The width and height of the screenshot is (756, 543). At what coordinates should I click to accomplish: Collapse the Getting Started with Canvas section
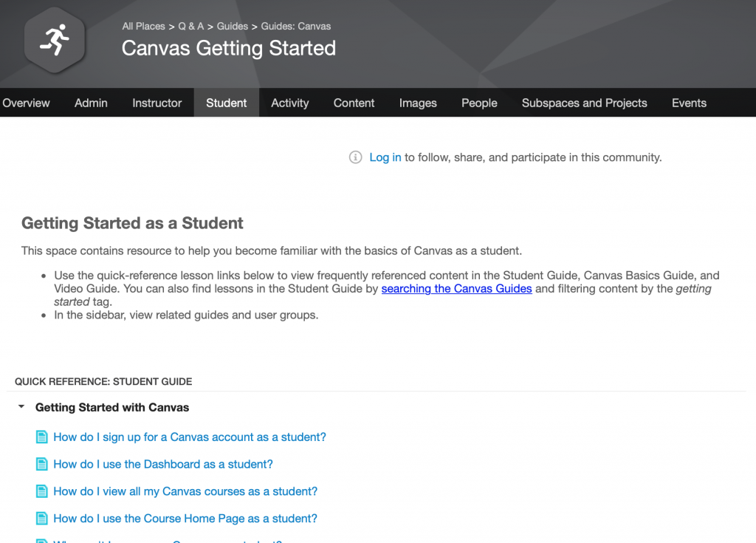point(21,407)
